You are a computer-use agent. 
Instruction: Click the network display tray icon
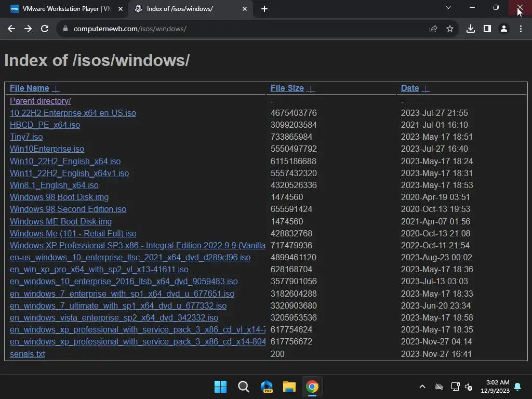(455, 387)
